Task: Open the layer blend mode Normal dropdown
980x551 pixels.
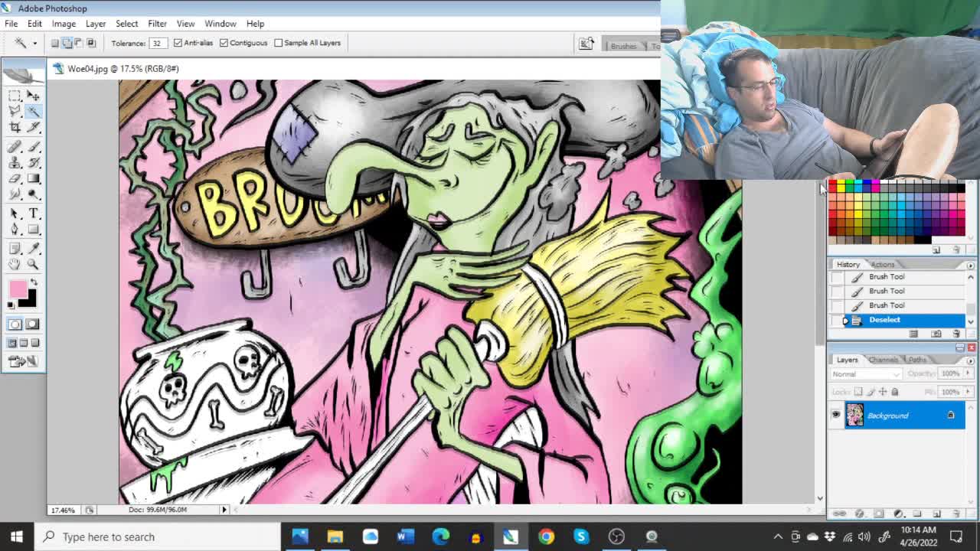Action: [866, 374]
